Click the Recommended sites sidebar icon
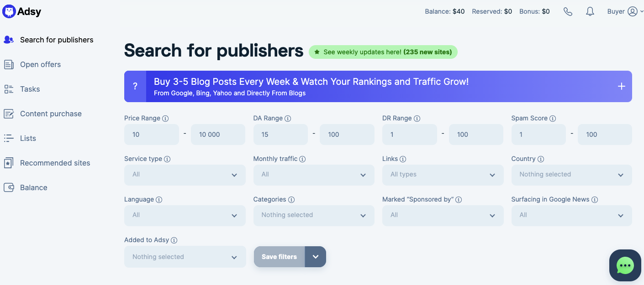Viewport: 644px width, 285px height. click(9, 163)
